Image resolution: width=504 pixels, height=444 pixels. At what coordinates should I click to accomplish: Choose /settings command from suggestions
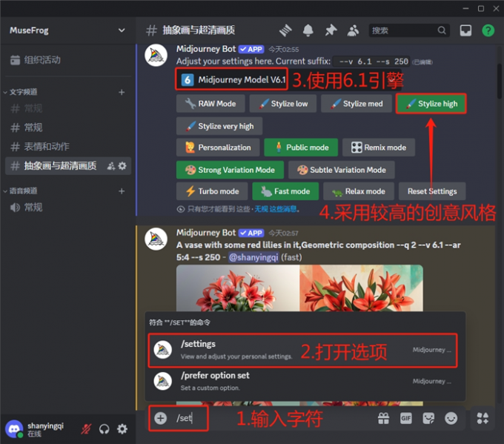click(x=302, y=350)
